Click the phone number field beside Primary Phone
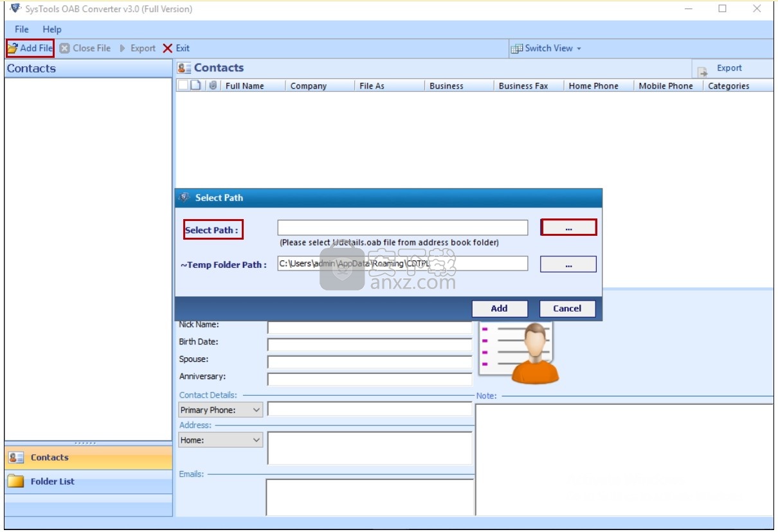The height and width of the screenshot is (532, 778). coord(370,409)
